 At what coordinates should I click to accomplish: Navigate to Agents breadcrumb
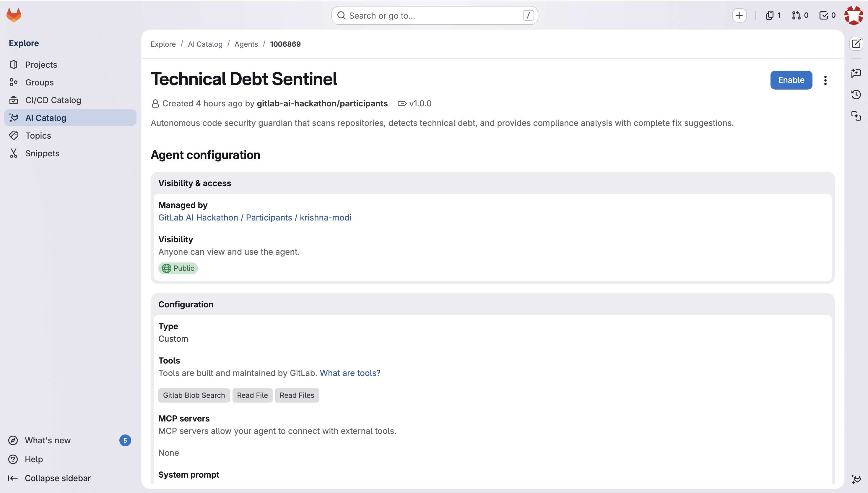pyautogui.click(x=246, y=44)
